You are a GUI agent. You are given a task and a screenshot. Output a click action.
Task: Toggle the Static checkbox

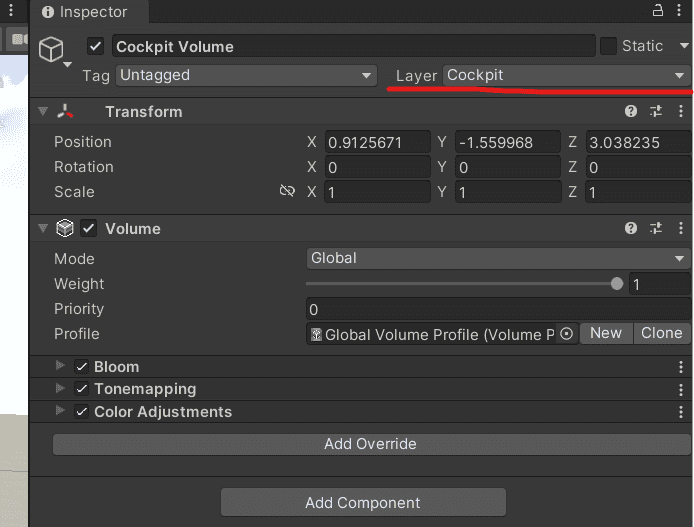click(x=608, y=46)
